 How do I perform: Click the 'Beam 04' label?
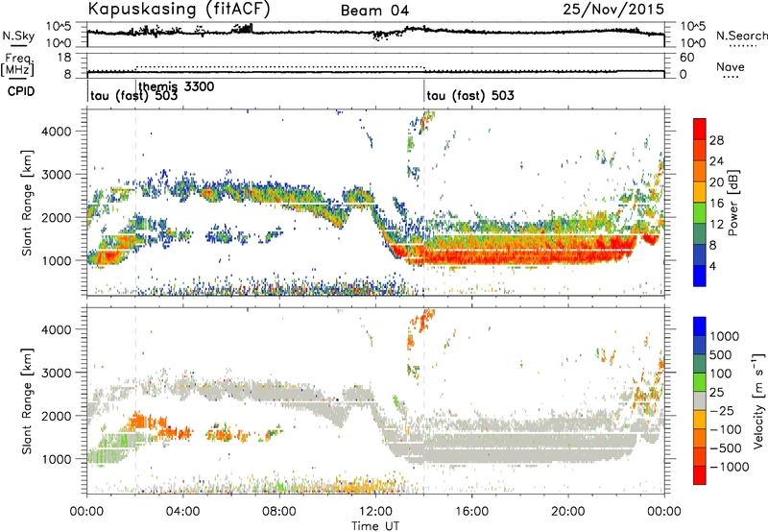[x=374, y=11]
